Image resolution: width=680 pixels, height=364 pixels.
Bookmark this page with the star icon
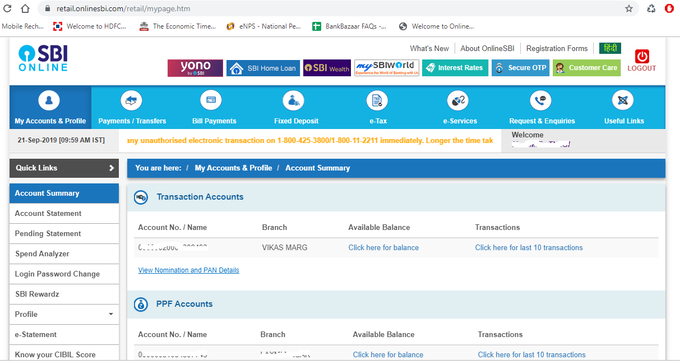coord(629,9)
